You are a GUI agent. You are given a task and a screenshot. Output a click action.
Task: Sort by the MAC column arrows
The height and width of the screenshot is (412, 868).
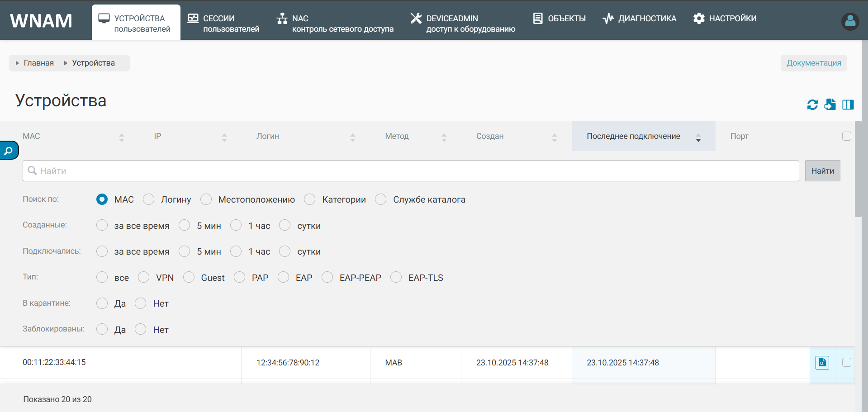click(x=121, y=137)
